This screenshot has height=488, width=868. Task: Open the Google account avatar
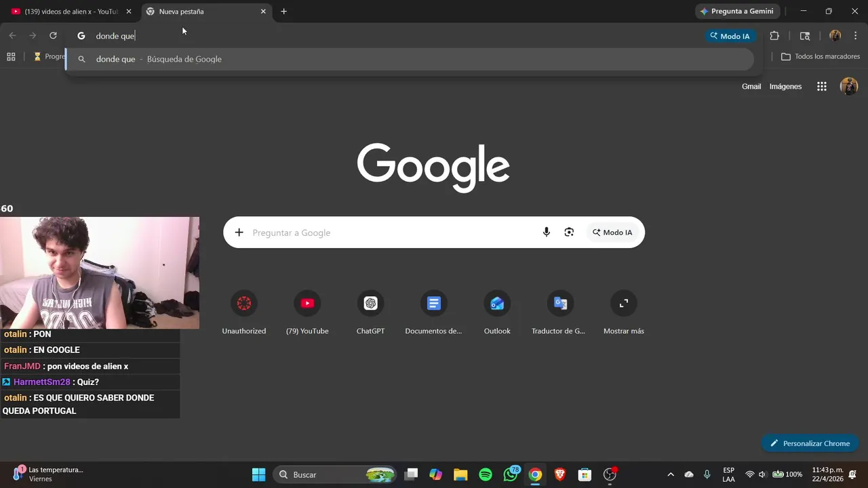click(849, 87)
